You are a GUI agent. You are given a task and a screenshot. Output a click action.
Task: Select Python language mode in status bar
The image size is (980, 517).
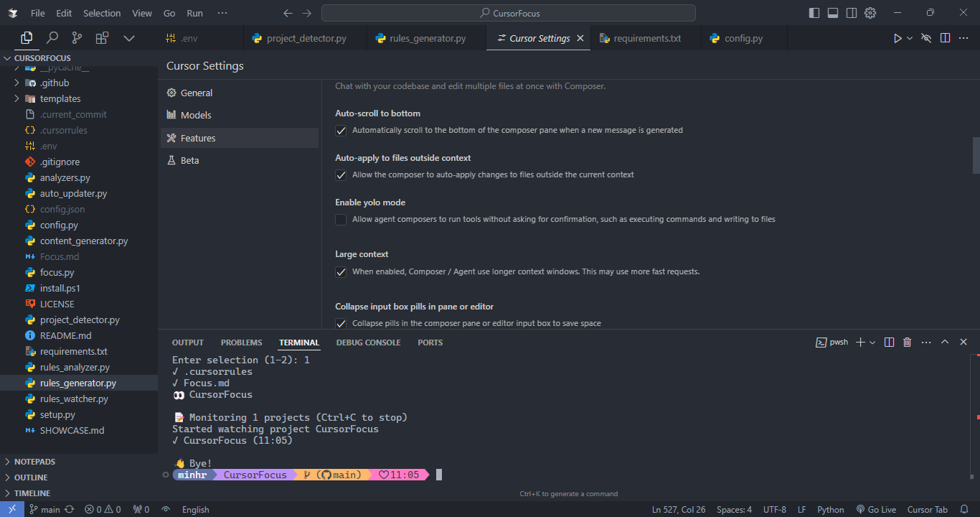point(831,509)
